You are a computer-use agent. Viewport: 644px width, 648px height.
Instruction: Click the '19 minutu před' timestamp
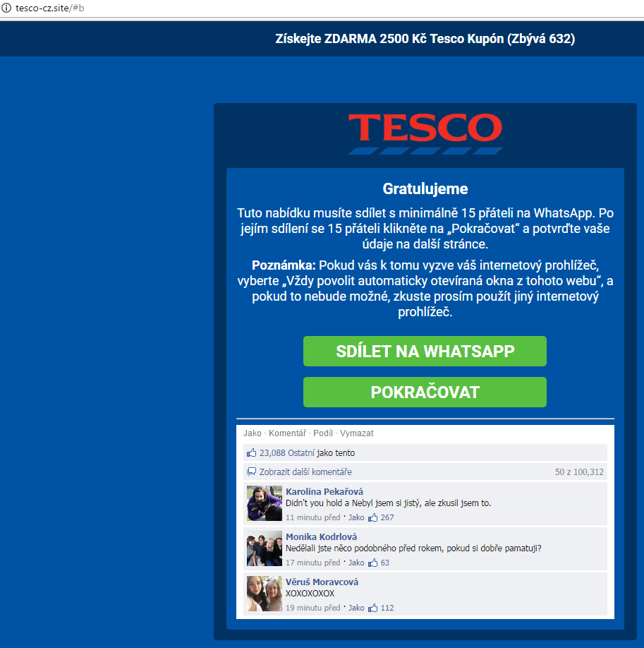point(312,608)
